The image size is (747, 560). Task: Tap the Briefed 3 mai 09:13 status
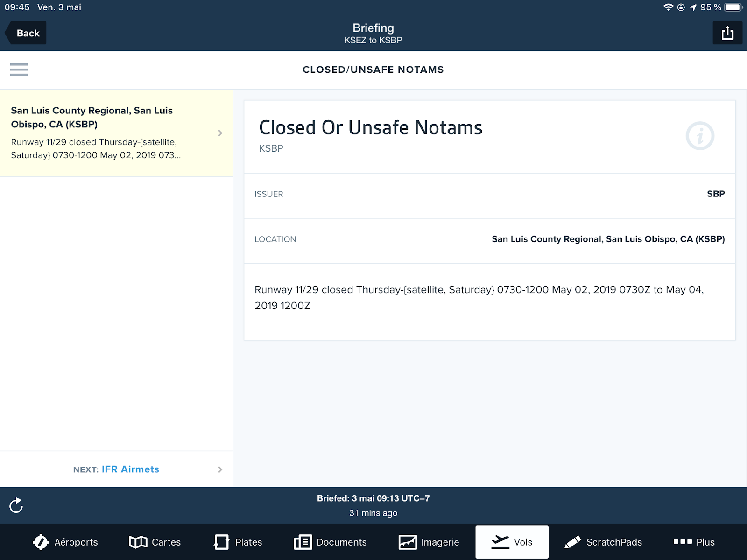point(373,498)
